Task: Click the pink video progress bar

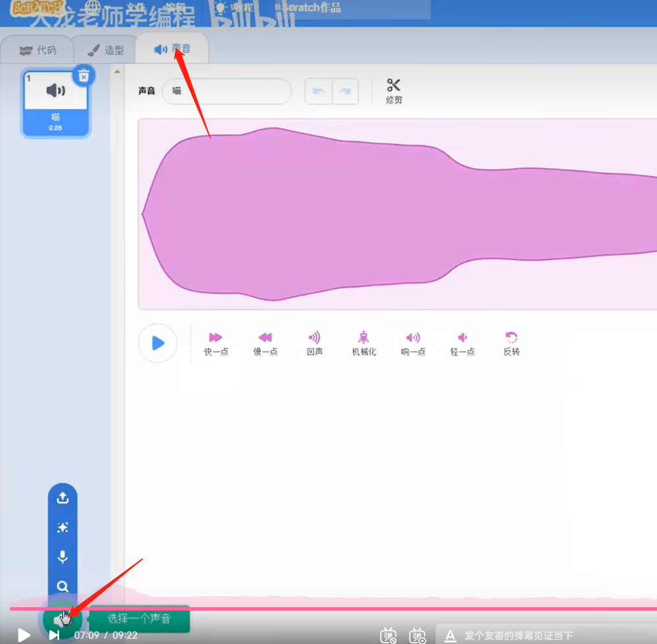Action: [334, 609]
